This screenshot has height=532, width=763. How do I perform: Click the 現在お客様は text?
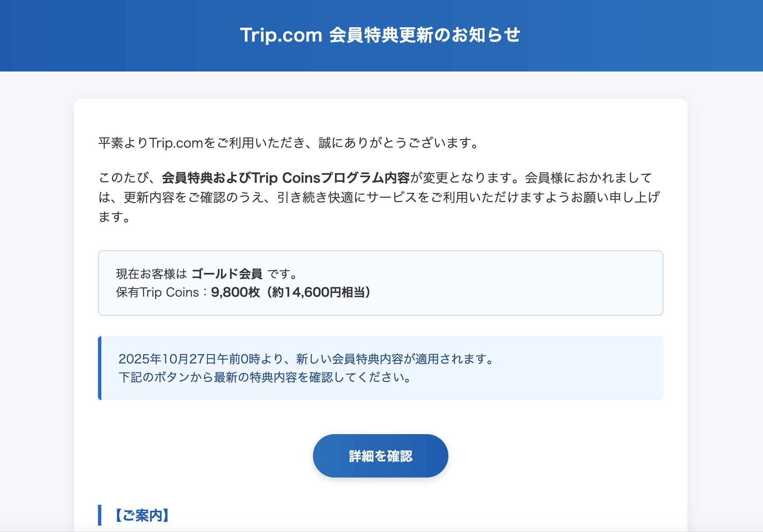(151, 274)
